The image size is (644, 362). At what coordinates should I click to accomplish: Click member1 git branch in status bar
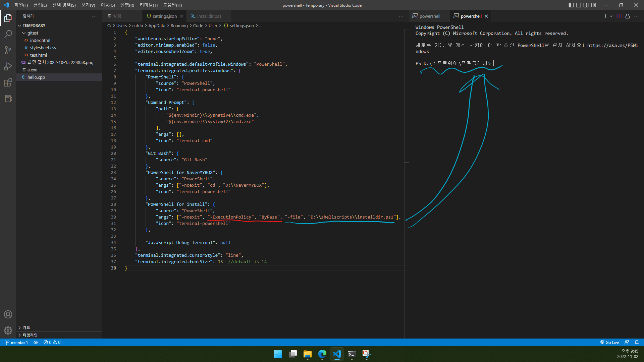(x=16, y=342)
